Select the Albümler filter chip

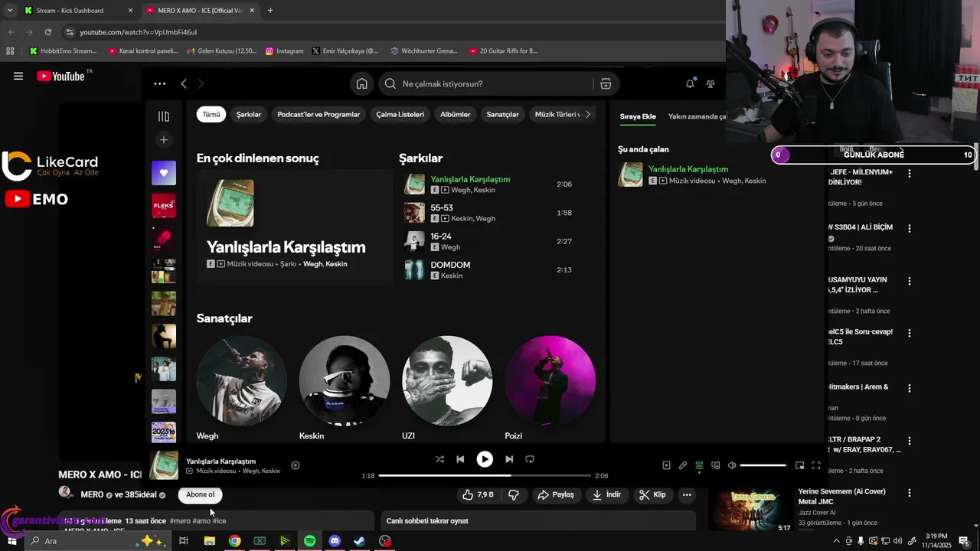pyautogui.click(x=456, y=114)
